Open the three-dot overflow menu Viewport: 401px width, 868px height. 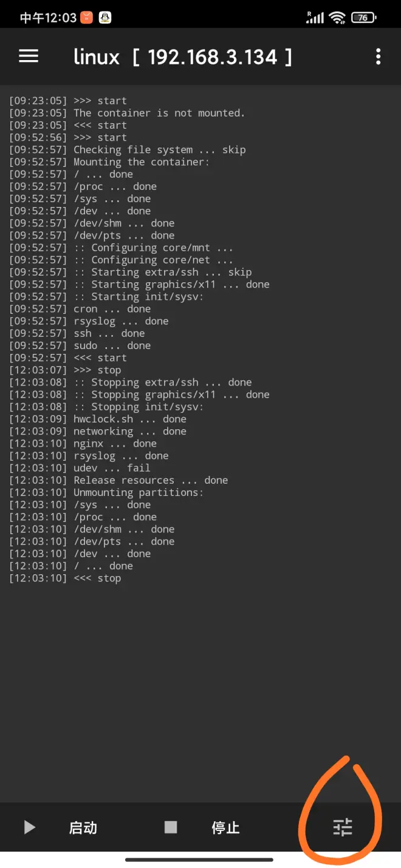(x=378, y=56)
